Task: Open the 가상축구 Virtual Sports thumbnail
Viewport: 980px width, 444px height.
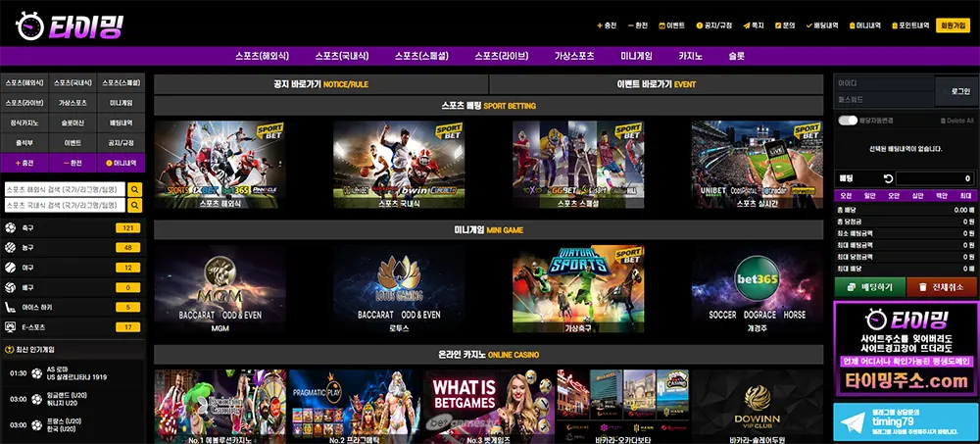Action: tap(578, 289)
